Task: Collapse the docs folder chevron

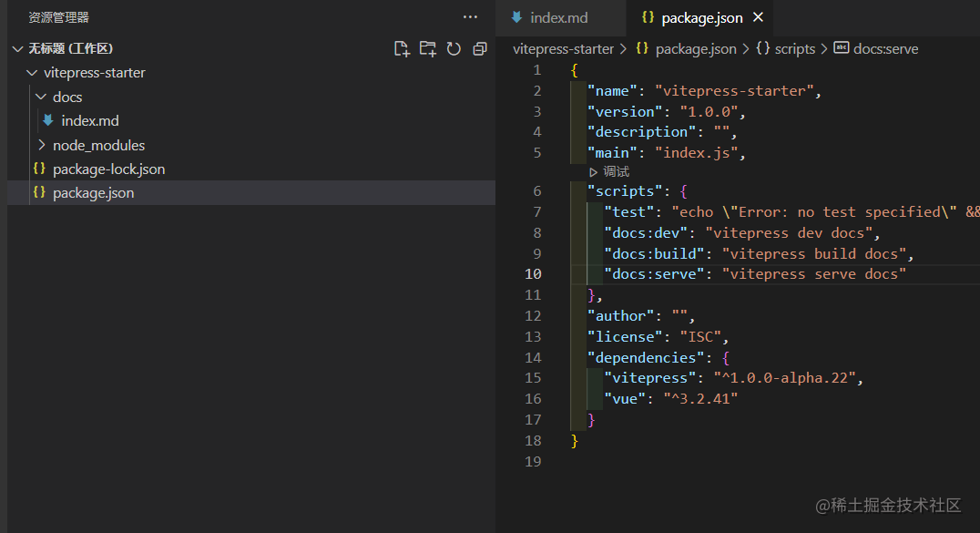Action: (41, 97)
